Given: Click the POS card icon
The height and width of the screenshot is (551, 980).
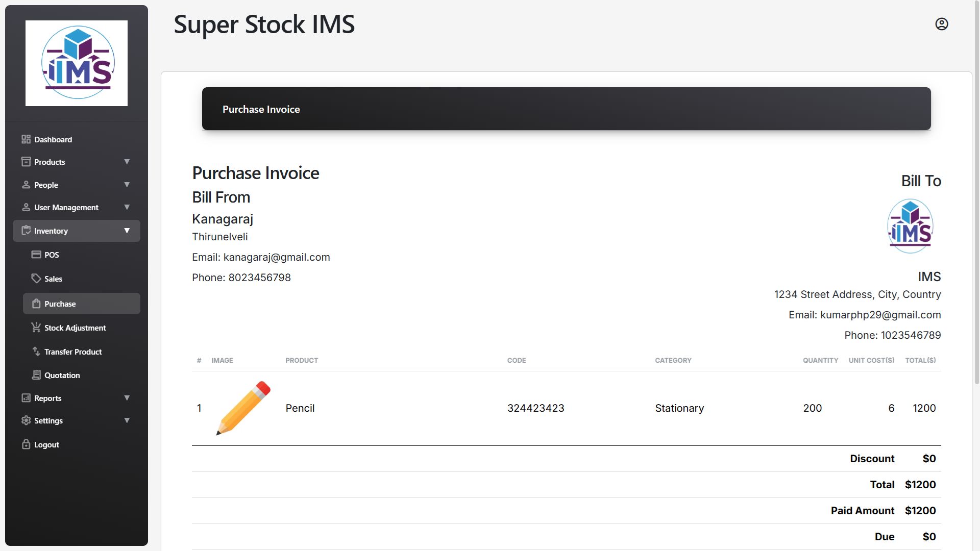Looking at the screenshot, I should [36, 255].
